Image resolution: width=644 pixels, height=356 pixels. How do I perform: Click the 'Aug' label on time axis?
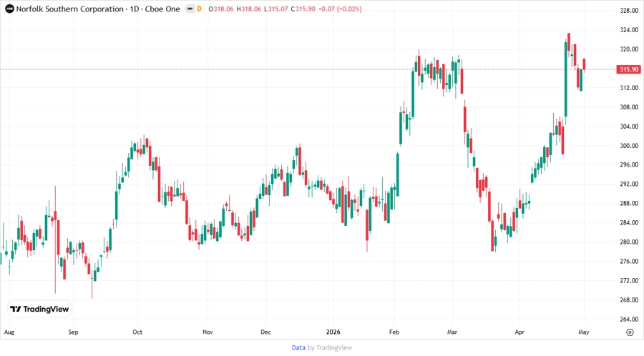click(9, 332)
